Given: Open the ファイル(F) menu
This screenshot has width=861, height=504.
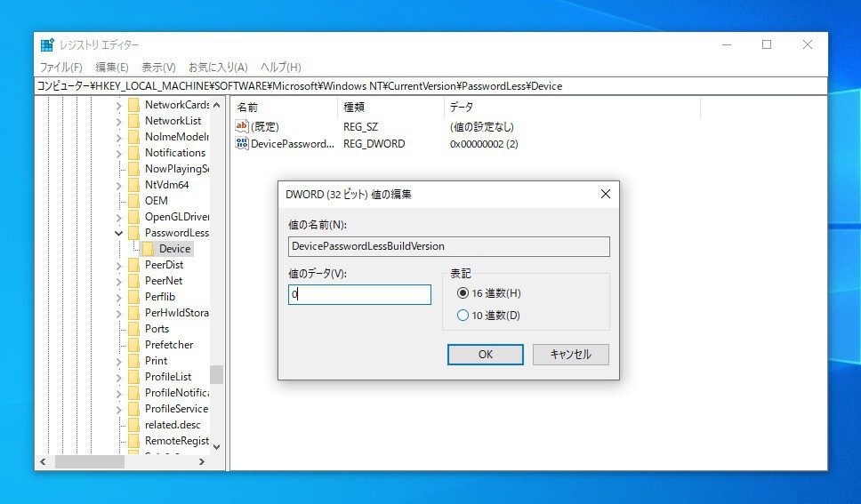Looking at the screenshot, I should tap(61, 67).
